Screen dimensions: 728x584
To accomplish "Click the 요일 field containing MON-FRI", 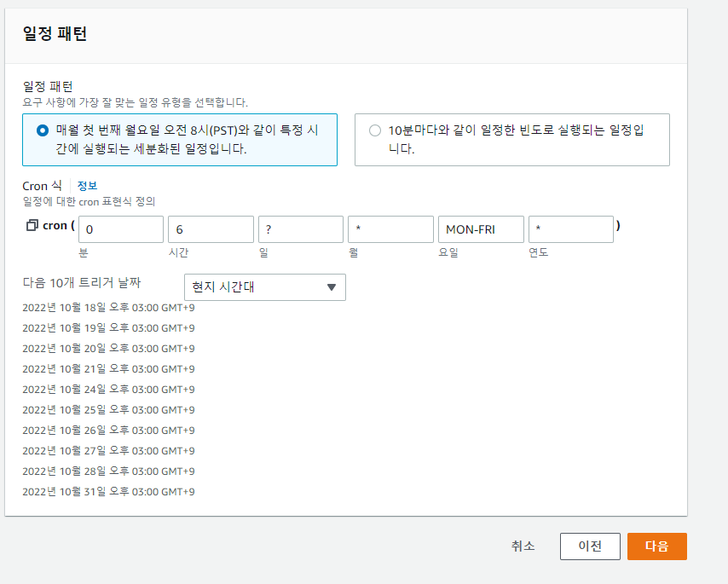I will (x=481, y=229).
